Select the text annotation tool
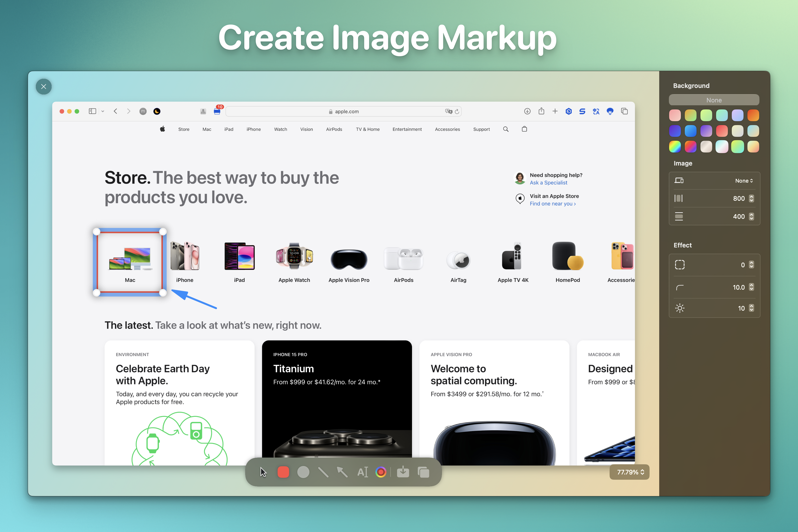 (x=362, y=472)
